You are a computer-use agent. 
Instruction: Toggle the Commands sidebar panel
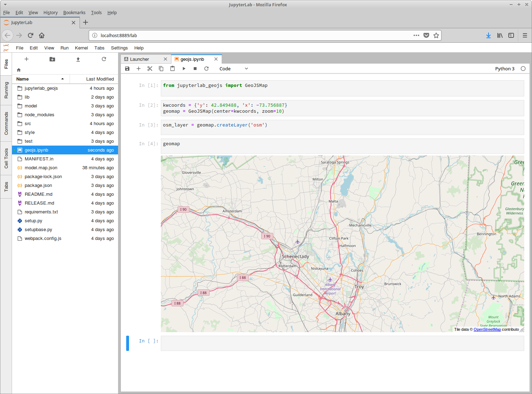coord(6,123)
